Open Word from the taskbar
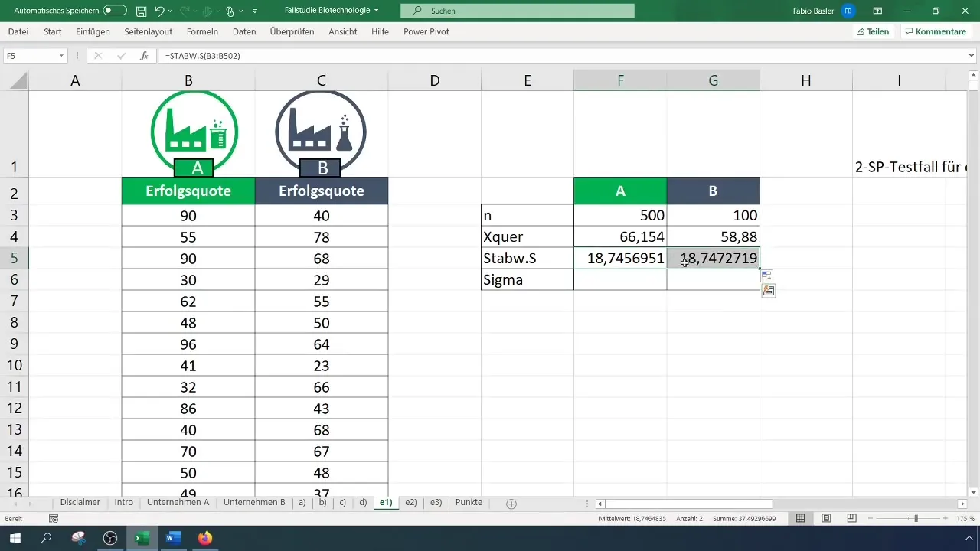The image size is (980, 551). click(173, 538)
